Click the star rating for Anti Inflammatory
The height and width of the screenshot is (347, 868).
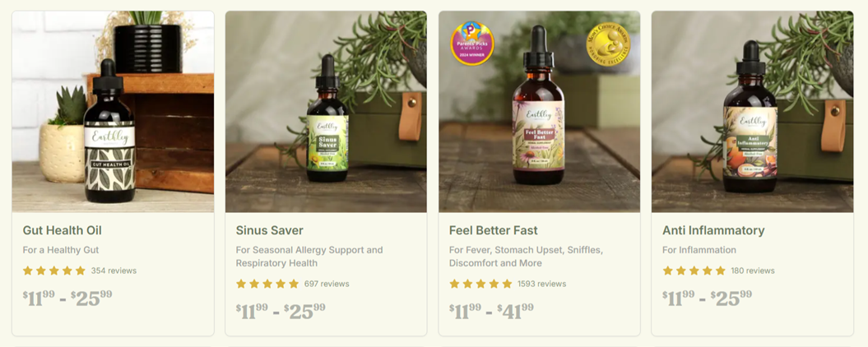(694, 271)
